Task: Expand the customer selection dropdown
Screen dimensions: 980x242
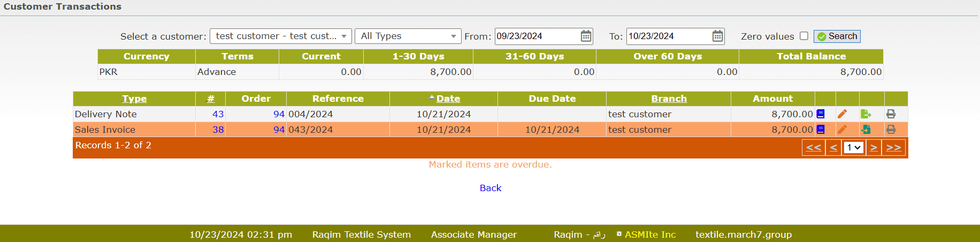Action: tap(281, 36)
